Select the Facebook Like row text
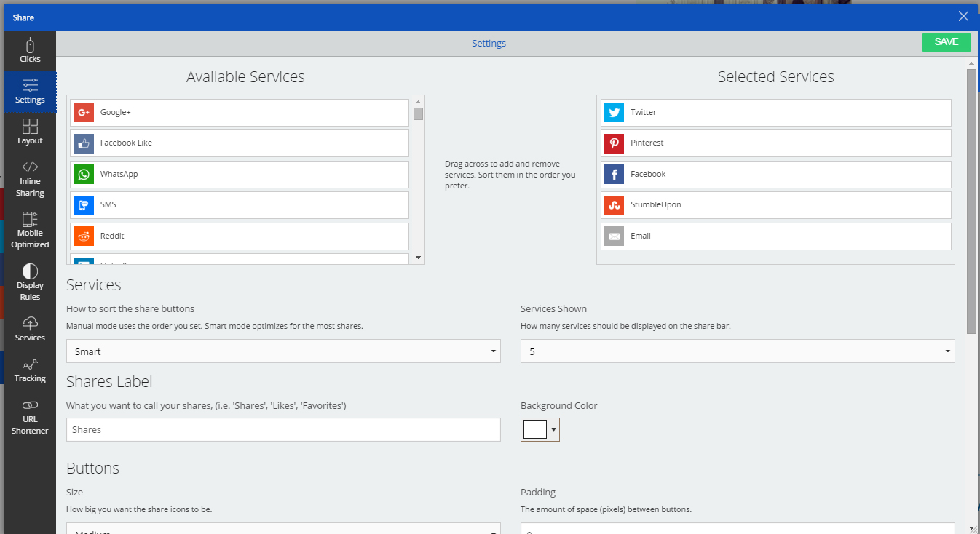 126,143
